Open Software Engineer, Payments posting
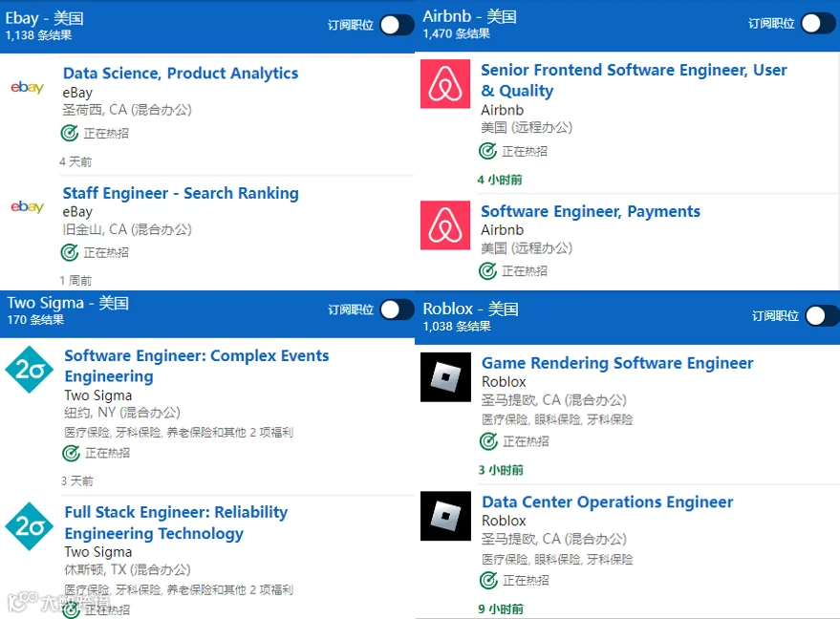The height and width of the screenshot is (619, 840). click(x=591, y=211)
